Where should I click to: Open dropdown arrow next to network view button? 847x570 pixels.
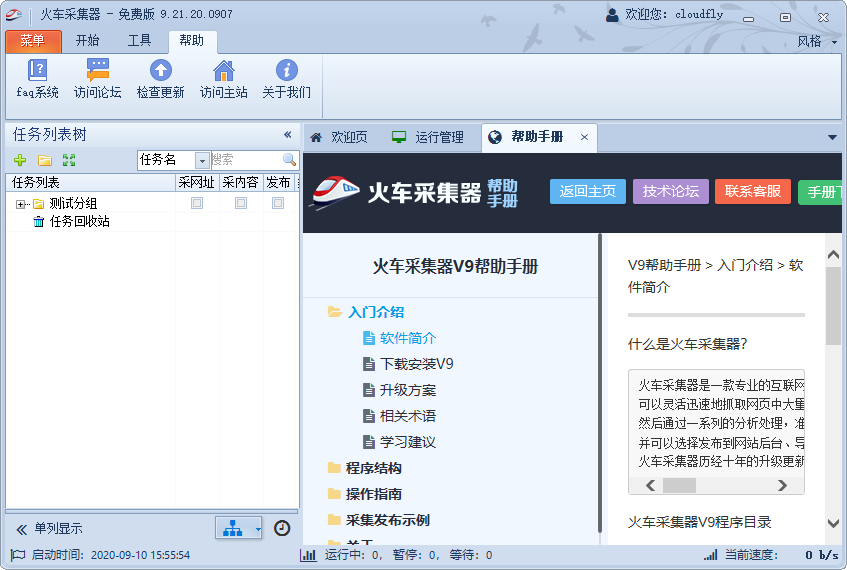[x=258, y=528]
